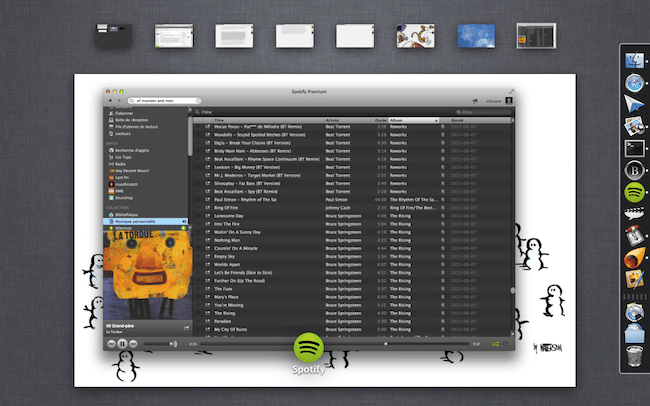Open Trash in the Dock
The image size is (650, 406).
click(634, 356)
